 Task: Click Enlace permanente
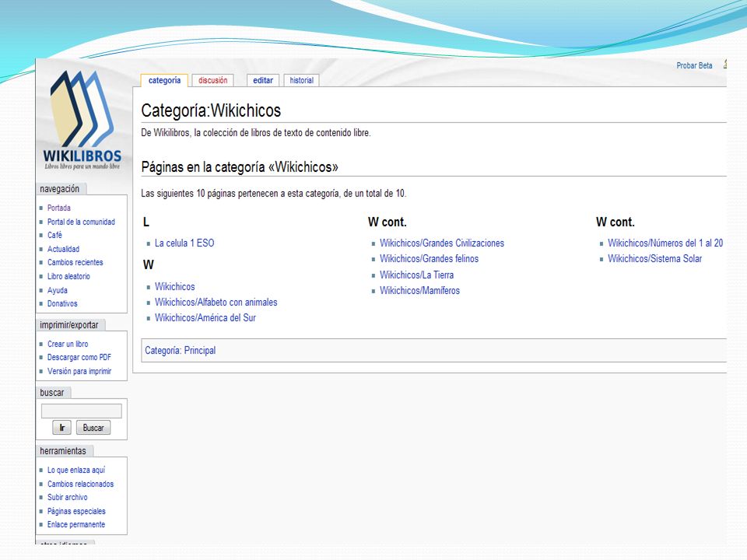click(76, 524)
